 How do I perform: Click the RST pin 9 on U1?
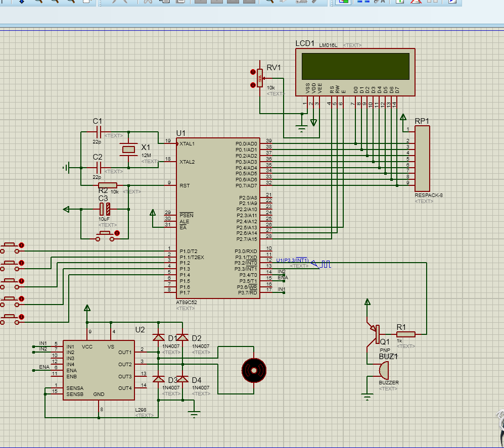(x=170, y=185)
